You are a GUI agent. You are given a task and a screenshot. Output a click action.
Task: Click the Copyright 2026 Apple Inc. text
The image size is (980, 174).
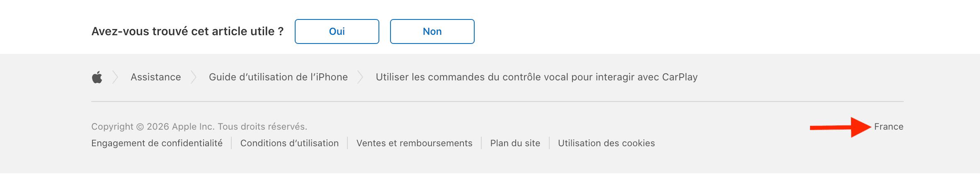pyautogui.click(x=199, y=127)
